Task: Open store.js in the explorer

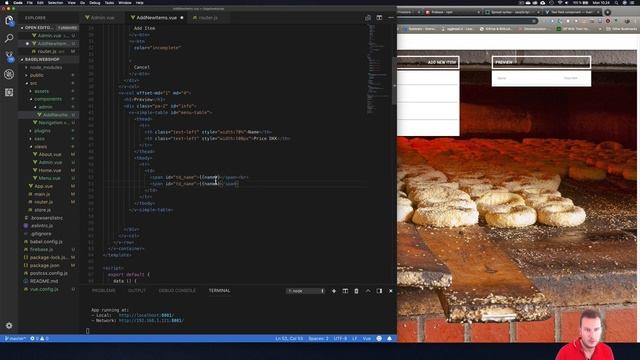Action: coord(41,210)
